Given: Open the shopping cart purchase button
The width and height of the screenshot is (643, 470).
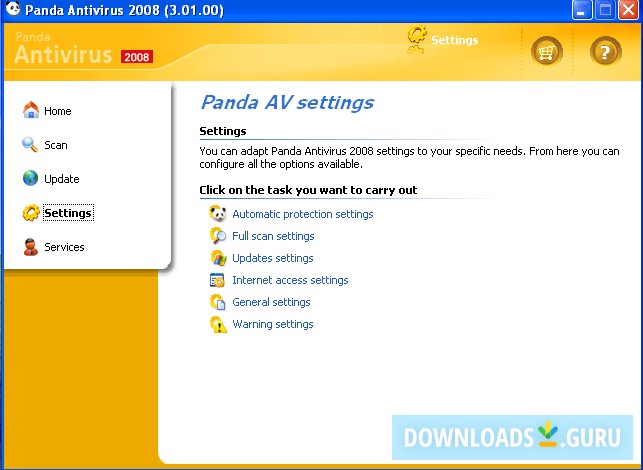Looking at the screenshot, I should click(x=547, y=52).
